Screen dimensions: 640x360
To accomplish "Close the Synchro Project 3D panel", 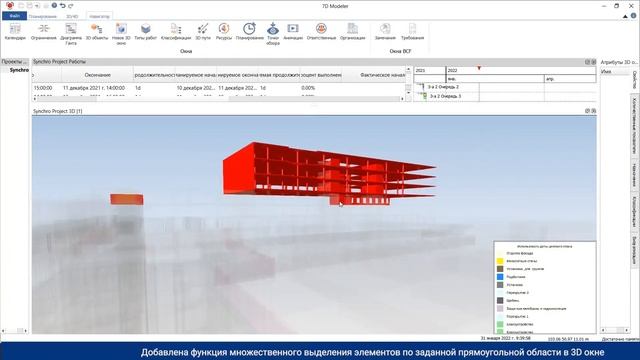I will coord(593,111).
